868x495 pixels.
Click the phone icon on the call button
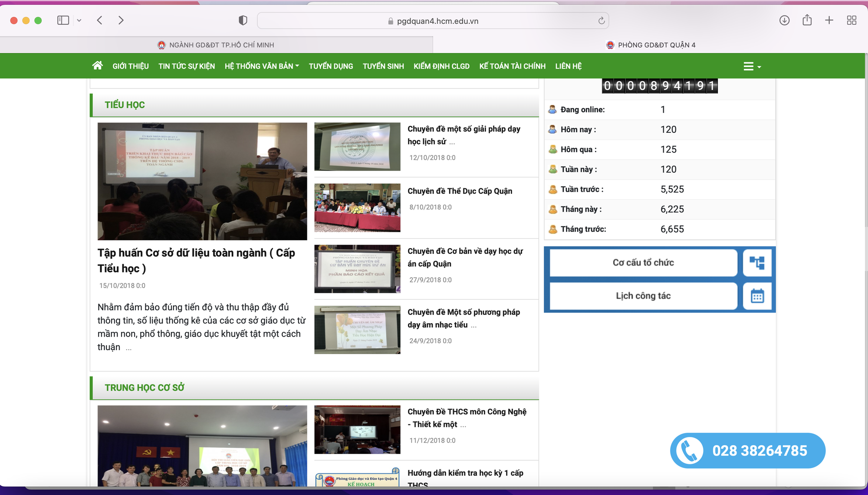[x=690, y=451]
